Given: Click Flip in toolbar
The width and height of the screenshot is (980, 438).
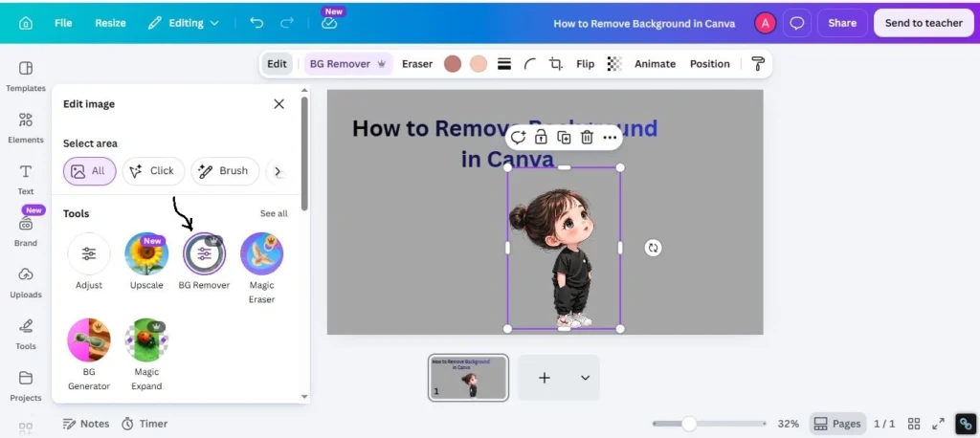Looking at the screenshot, I should coord(585,64).
